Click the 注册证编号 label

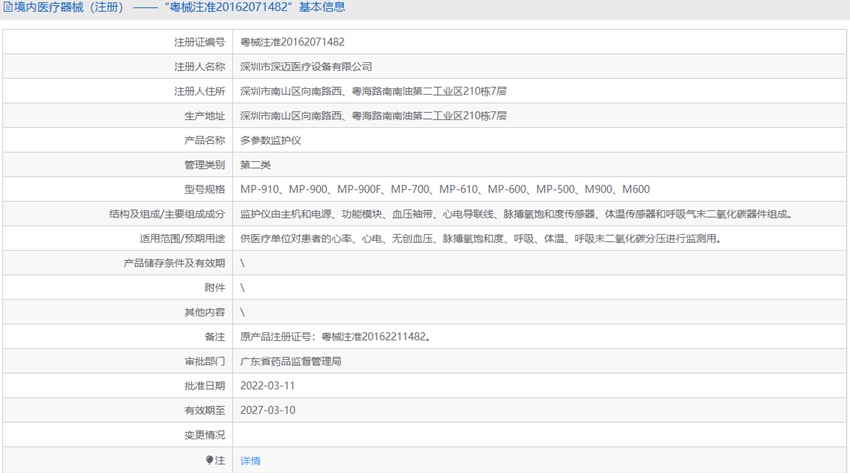(199, 42)
